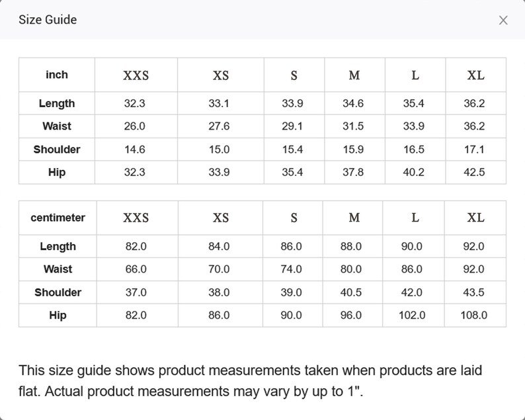Click the Size Guide title text

(48, 20)
